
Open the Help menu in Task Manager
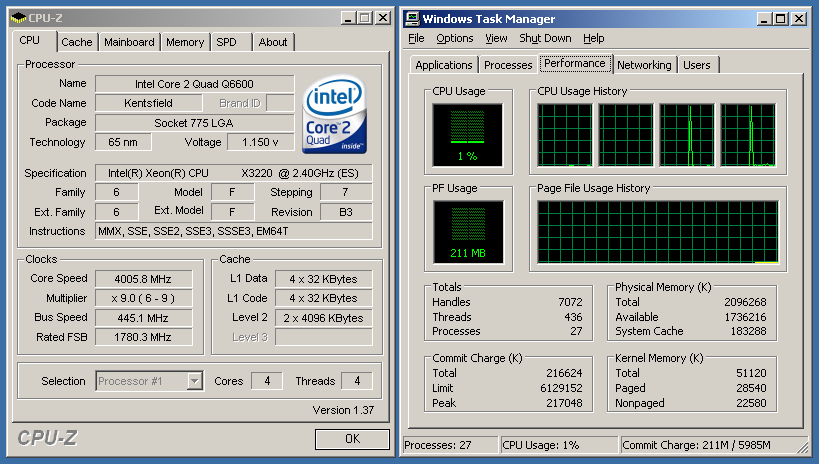[x=594, y=38]
